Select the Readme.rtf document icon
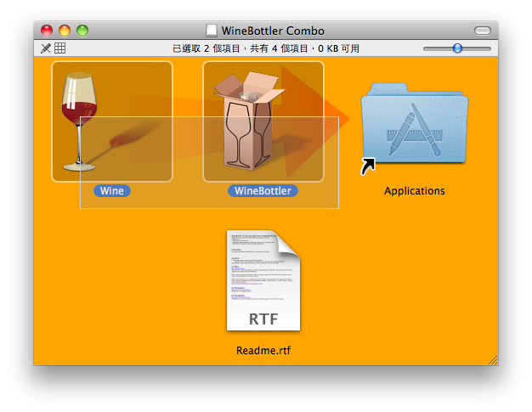The height and width of the screenshot is (412, 532). [x=263, y=281]
